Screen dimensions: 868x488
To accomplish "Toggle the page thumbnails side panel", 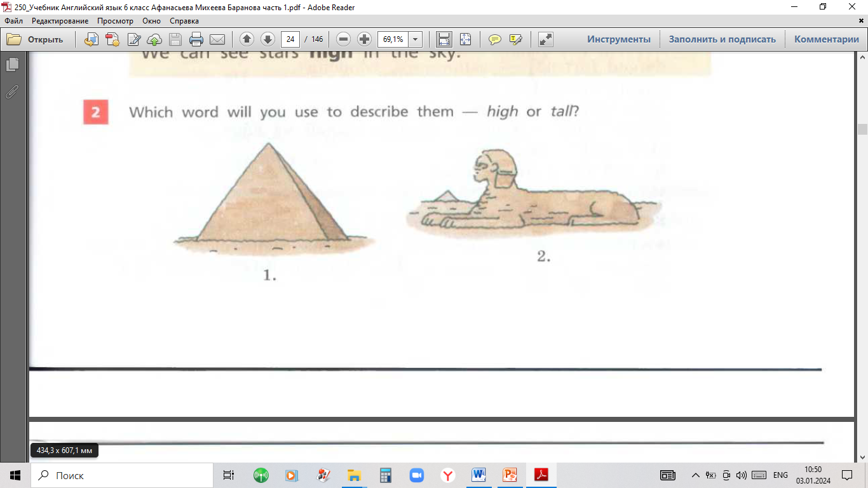I will [11, 65].
